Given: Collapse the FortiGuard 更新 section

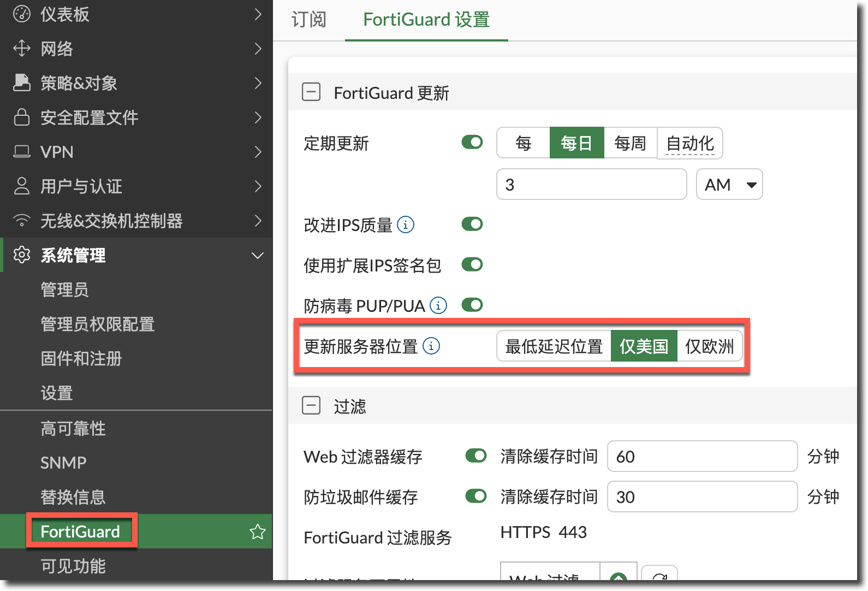Looking at the screenshot, I should 311,92.
